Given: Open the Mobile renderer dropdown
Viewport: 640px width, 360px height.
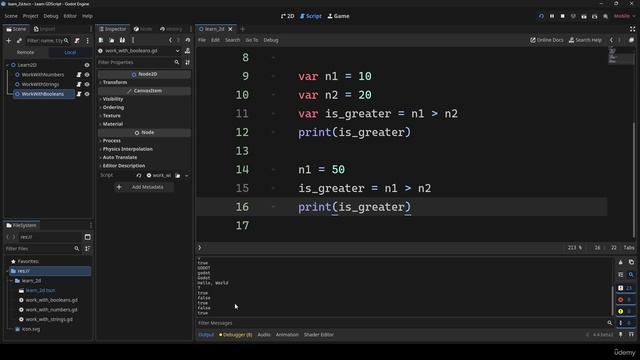Looking at the screenshot, I should (624, 16).
